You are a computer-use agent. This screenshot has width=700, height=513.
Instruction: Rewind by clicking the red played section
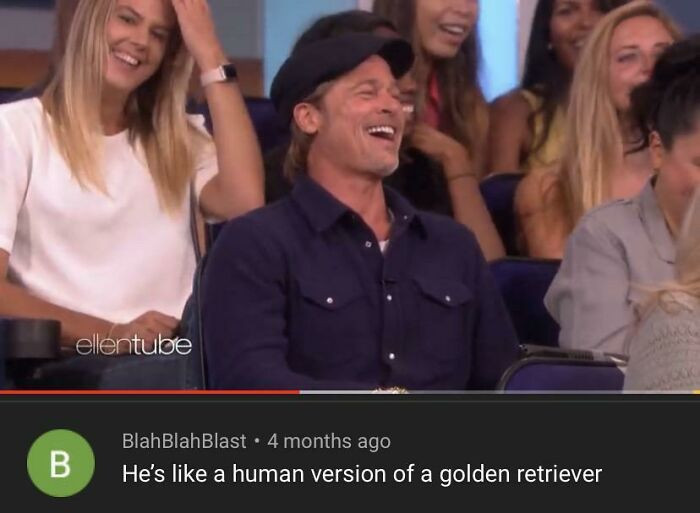coord(150,392)
